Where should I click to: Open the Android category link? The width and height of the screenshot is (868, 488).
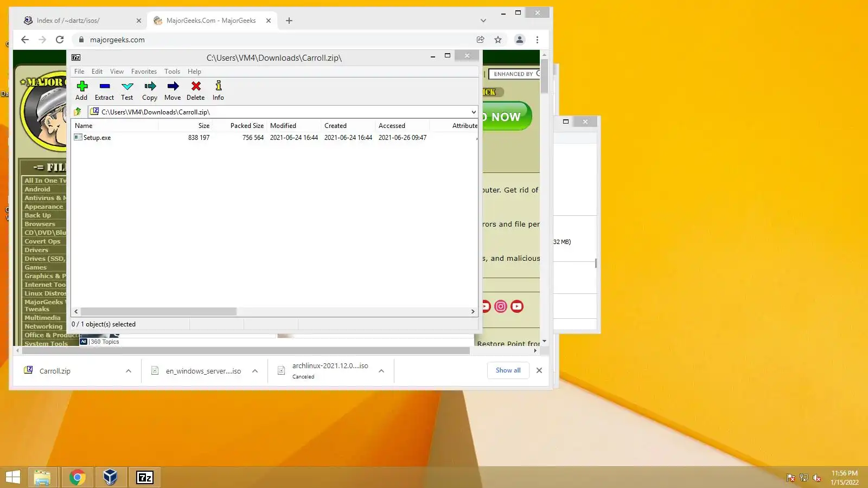coord(37,189)
